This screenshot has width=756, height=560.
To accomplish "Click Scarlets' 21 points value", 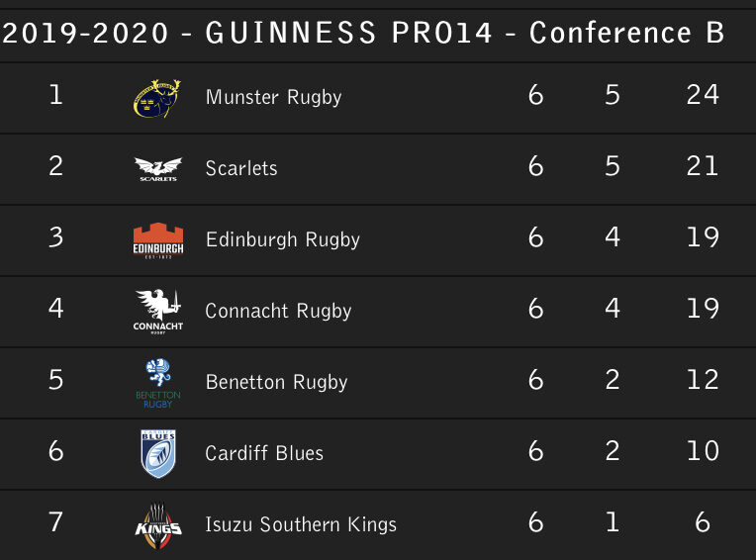I will pos(702,166).
